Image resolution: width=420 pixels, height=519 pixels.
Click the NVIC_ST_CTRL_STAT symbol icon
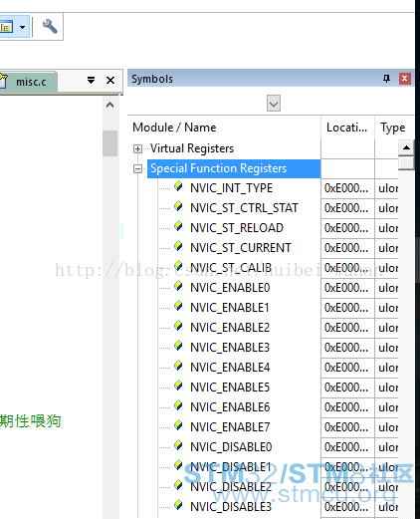(178, 206)
